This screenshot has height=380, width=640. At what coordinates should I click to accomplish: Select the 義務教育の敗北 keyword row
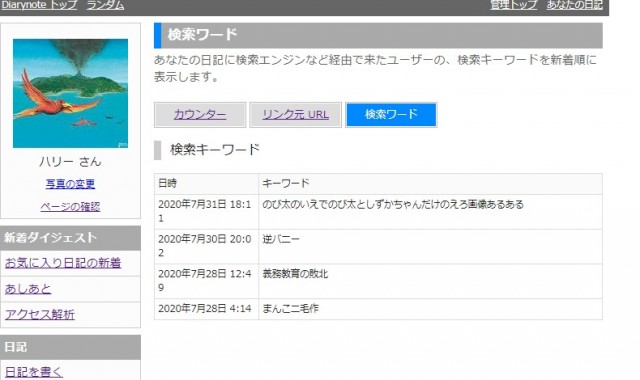(x=378, y=281)
